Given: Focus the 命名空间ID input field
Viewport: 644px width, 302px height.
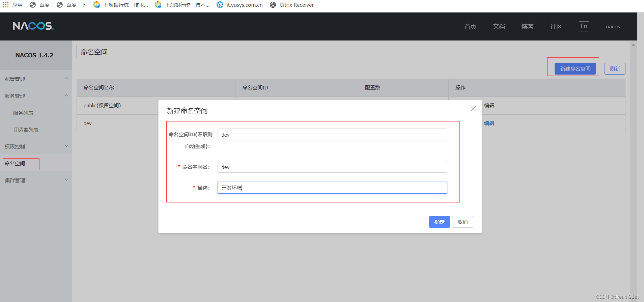Looking at the screenshot, I should point(332,134).
